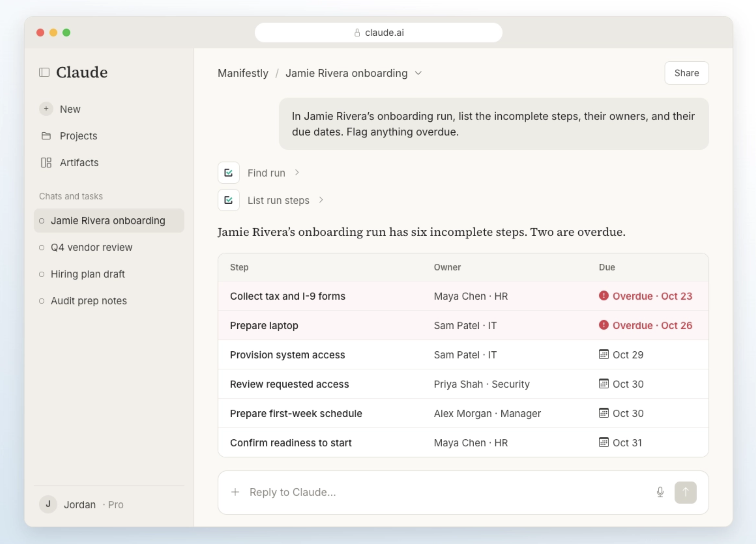Go to Artifacts
The height and width of the screenshot is (544, 756).
[x=79, y=163]
